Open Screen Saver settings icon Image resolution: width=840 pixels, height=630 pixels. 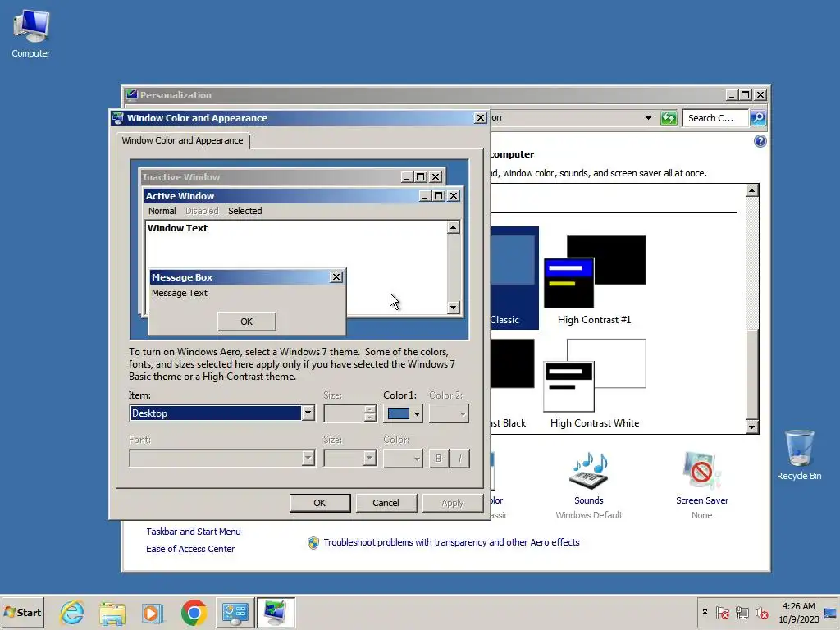[702, 471]
